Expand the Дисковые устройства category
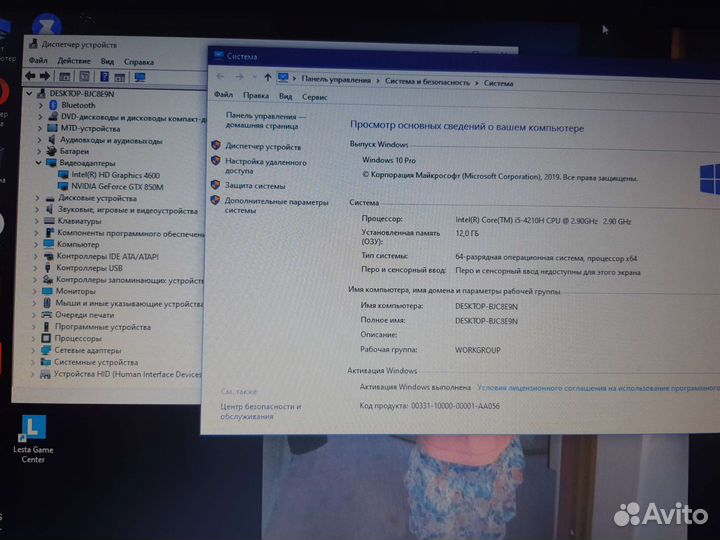Image resolution: width=720 pixels, height=540 pixels. click(37, 198)
